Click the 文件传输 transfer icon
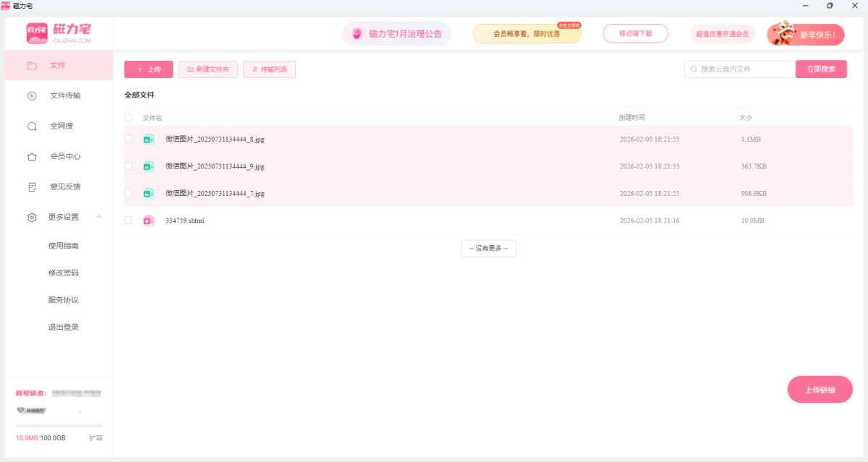The width and height of the screenshot is (868, 462). (x=32, y=96)
